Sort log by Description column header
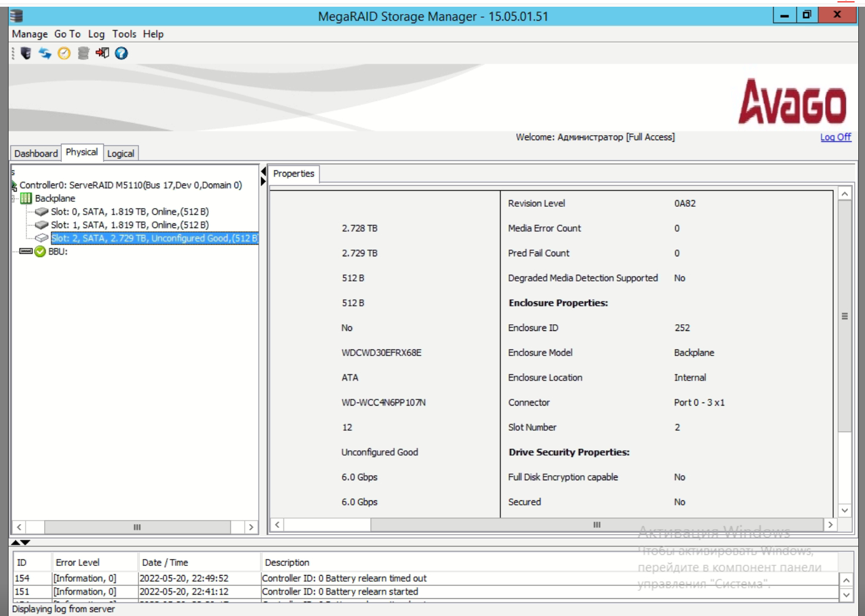This screenshot has width=865, height=616. pyautogui.click(x=550, y=562)
